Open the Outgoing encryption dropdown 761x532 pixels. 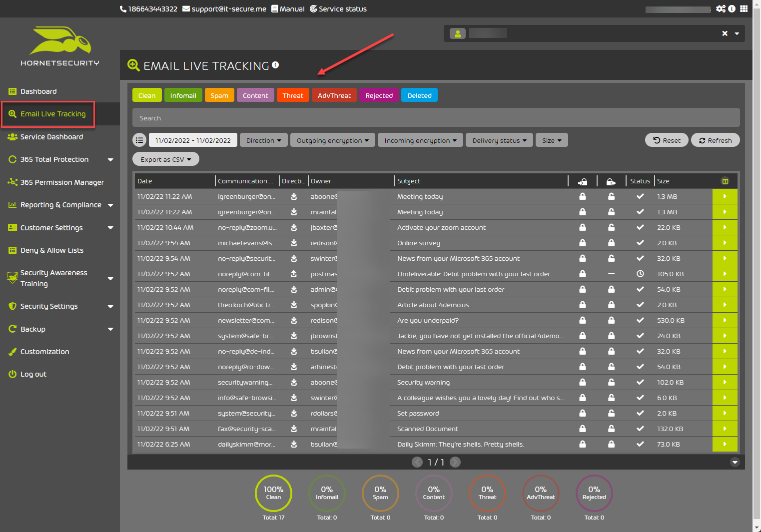tap(333, 140)
